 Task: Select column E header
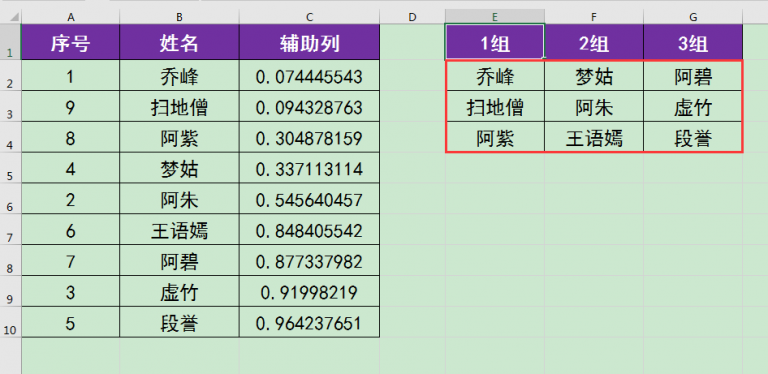[x=495, y=17]
